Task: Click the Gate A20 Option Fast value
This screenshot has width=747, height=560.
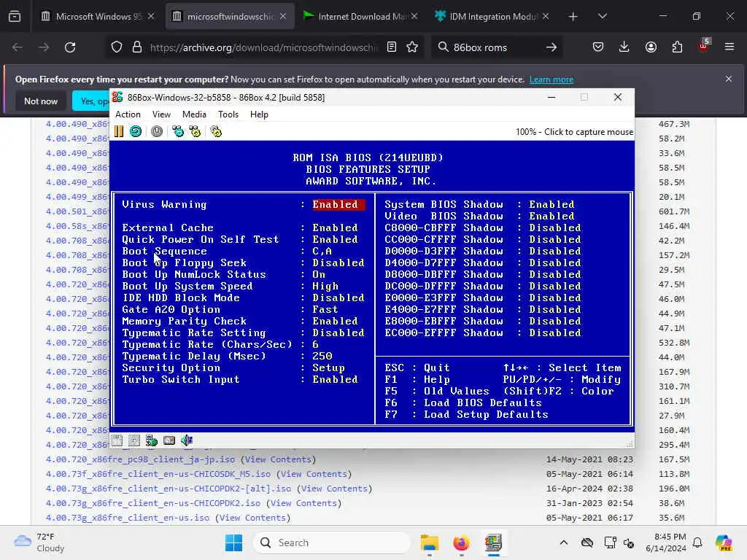Action: tap(325, 309)
